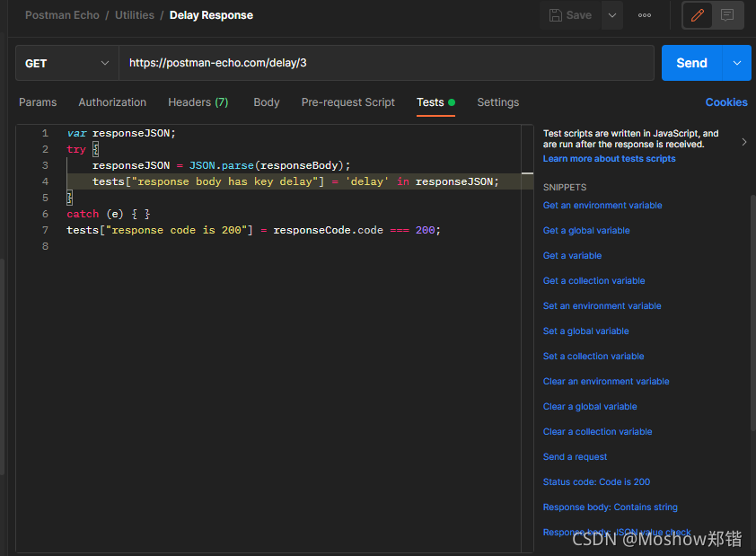Screen dimensions: 756x556
Task: Insert snippet Response body: Contains string
Action: (610, 507)
